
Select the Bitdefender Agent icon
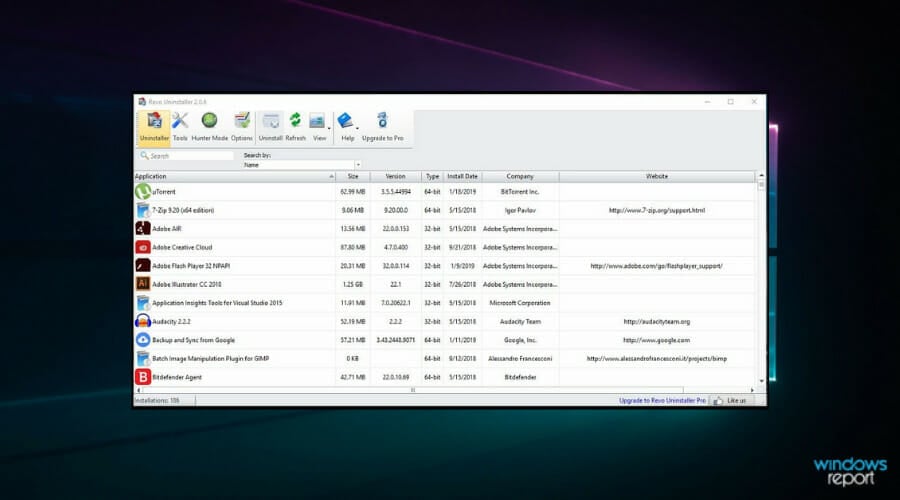143,377
